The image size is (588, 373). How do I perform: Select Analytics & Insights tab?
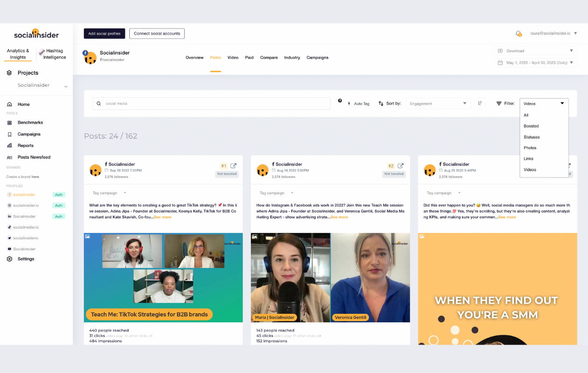point(18,54)
